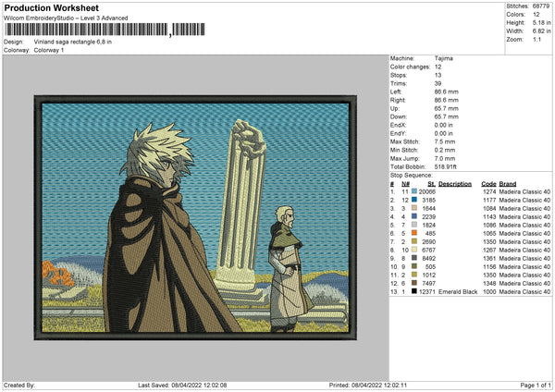The height and width of the screenshot is (392, 555).
Task: Select thread code 1065
Action: (x=489, y=233)
